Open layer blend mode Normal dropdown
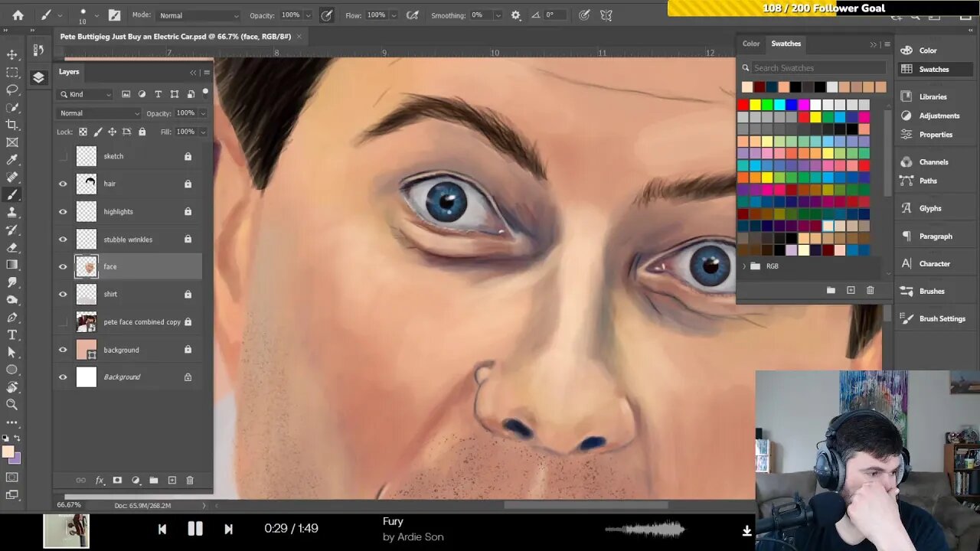 point(99,113)
